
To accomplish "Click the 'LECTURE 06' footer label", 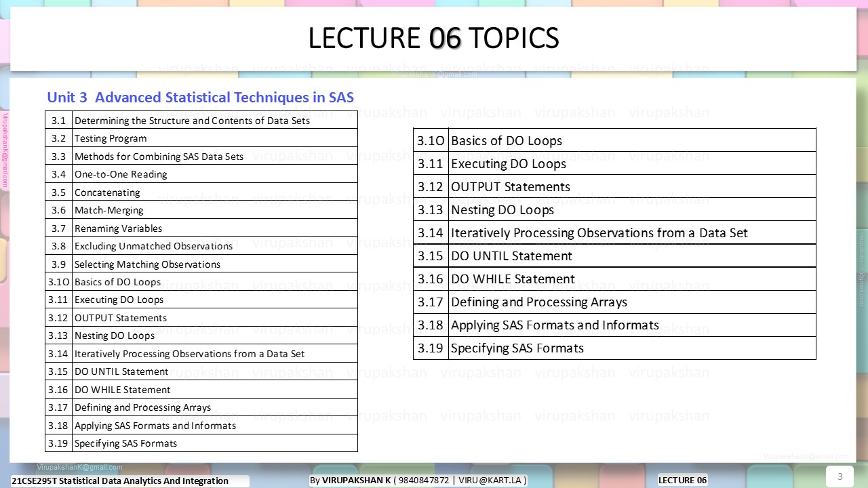I will point(683,480).
